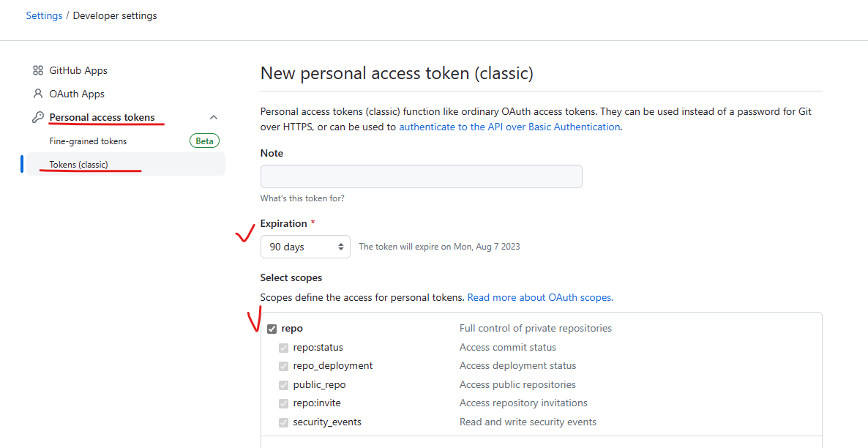Click the Personal access tokens key icon
The image size is (868, 448).
click(x=37, y=117)
